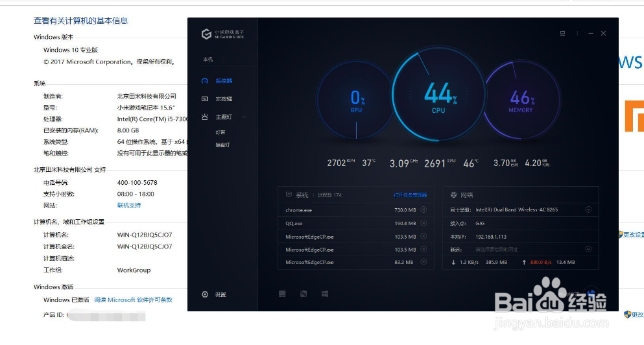644x345 pixels.
Task: Toggle the touchpad lock icon
Action: click(282, 294)
